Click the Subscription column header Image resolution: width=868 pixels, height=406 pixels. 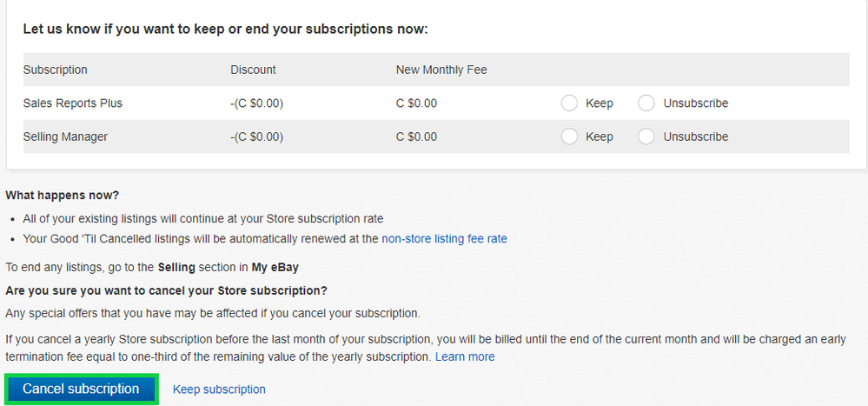[55, 70]
